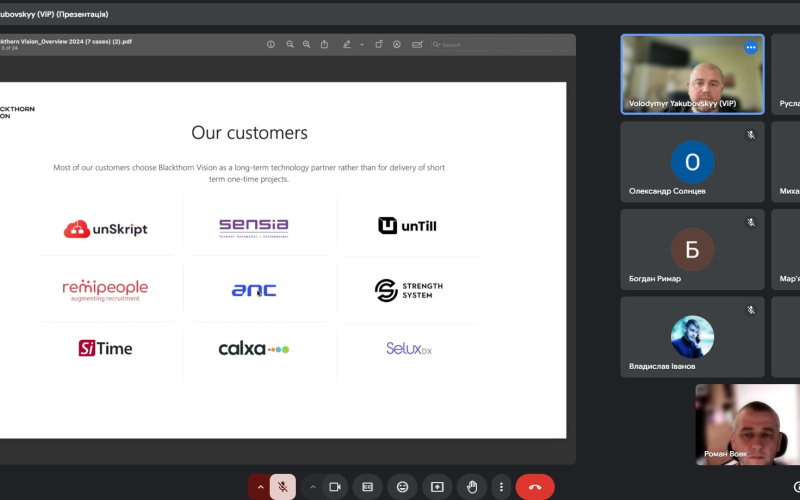The image size is (800, 500).
Task: Click the Sensia customer logo
Action: click(x=254, y=228)
